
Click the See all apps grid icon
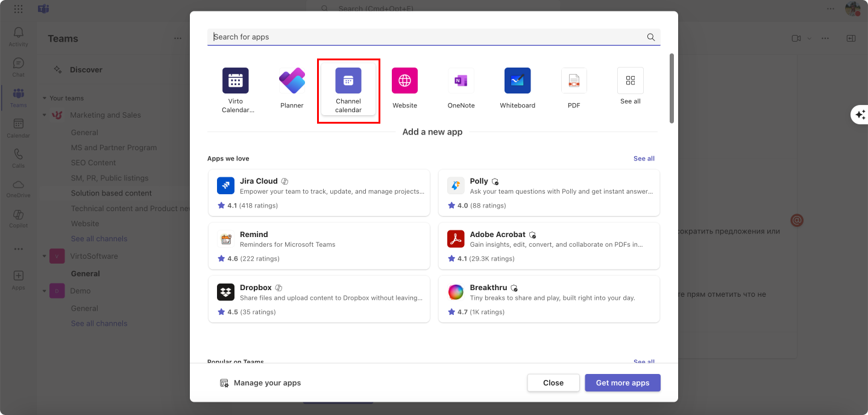click(631, 80)
